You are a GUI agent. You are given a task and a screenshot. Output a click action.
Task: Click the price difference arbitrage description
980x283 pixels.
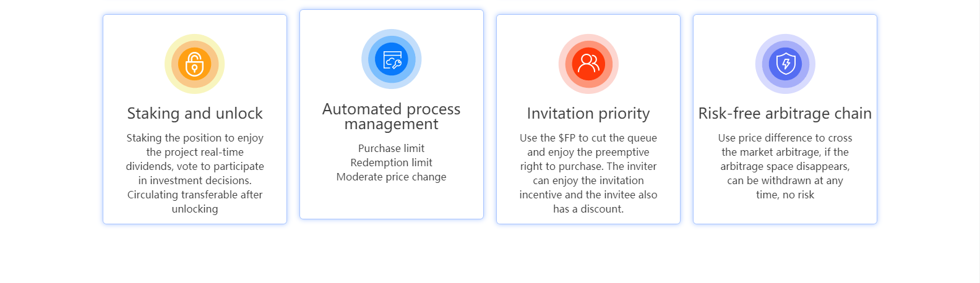tap(785, 166)
